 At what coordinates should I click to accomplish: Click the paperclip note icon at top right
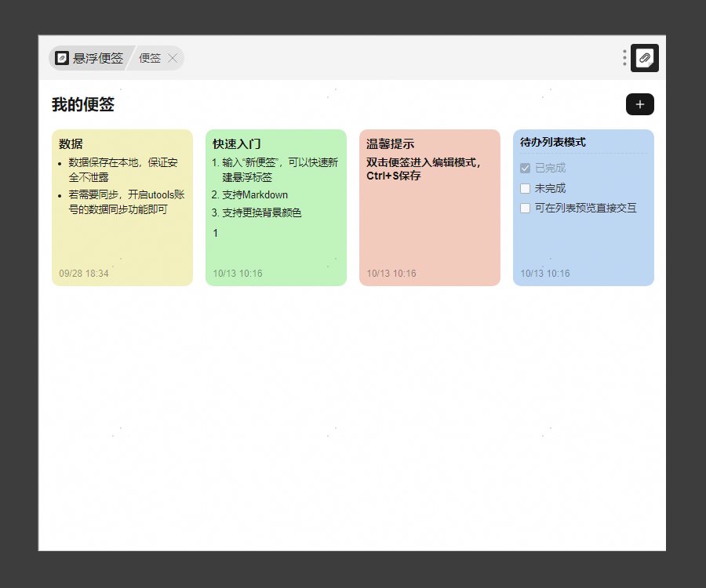pyautogui.click(x=644, y=58)
